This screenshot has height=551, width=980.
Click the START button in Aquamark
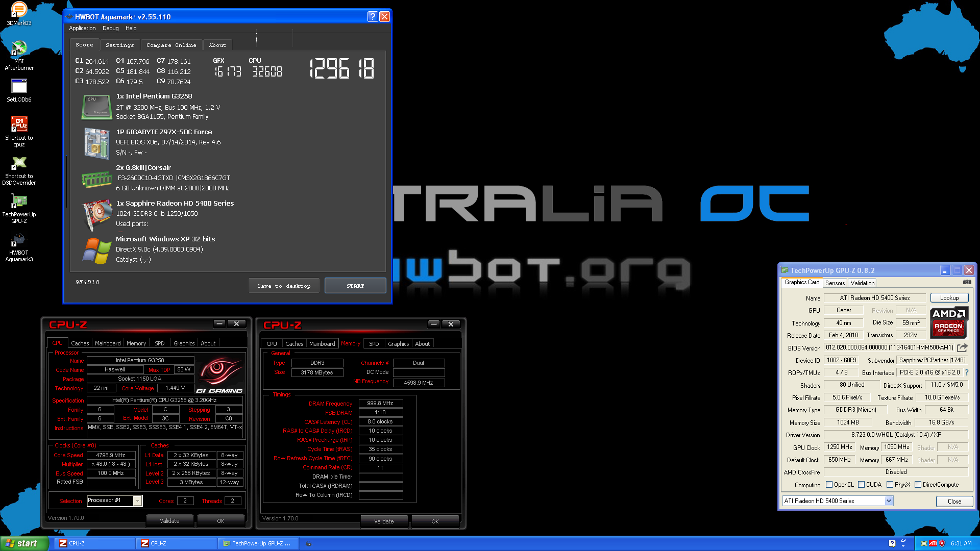pos(355,286)
